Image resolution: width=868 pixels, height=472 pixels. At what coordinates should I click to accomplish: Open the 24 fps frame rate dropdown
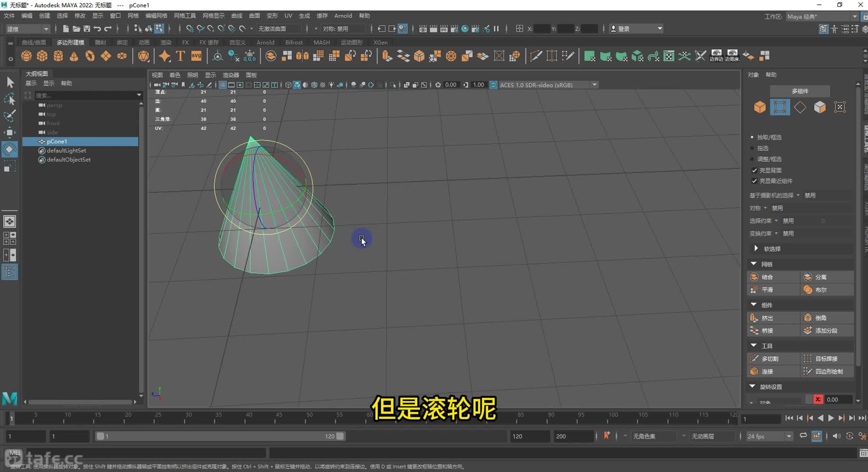(769, 436)
